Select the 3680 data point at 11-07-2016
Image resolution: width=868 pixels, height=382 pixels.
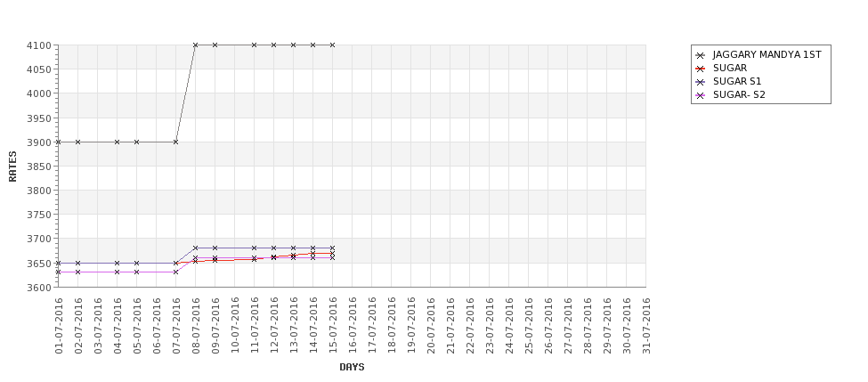click(254, 248)
